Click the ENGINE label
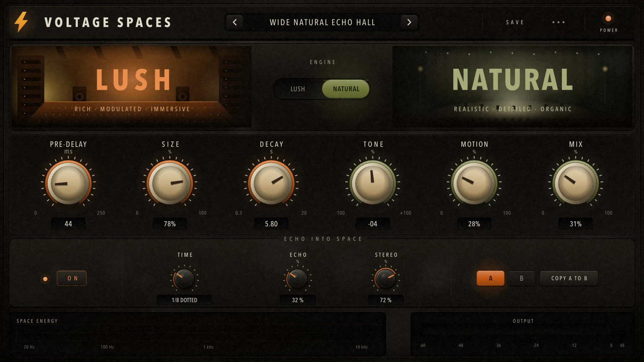The width and height of the screenshot is (644, 362). point(323,62)
